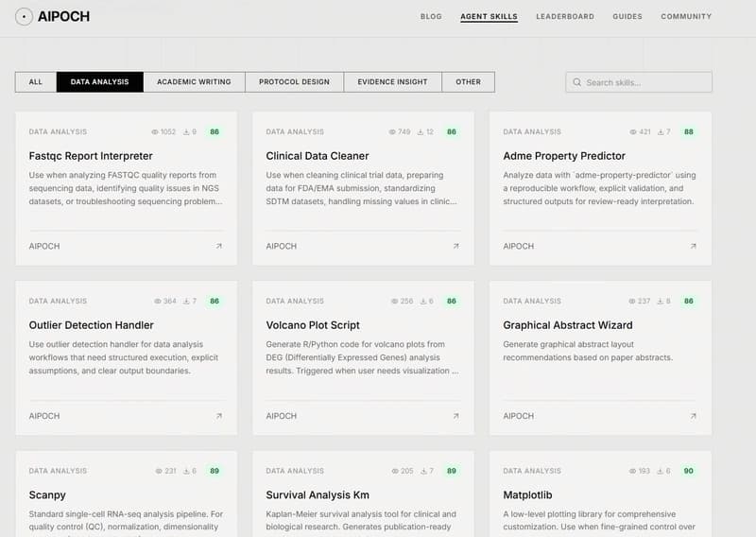This screenshot has width=756, height=537.
Task: Switch to EVIDENCE INSIGHT filter
Action: pyautogui.click(x=392, y=82)
